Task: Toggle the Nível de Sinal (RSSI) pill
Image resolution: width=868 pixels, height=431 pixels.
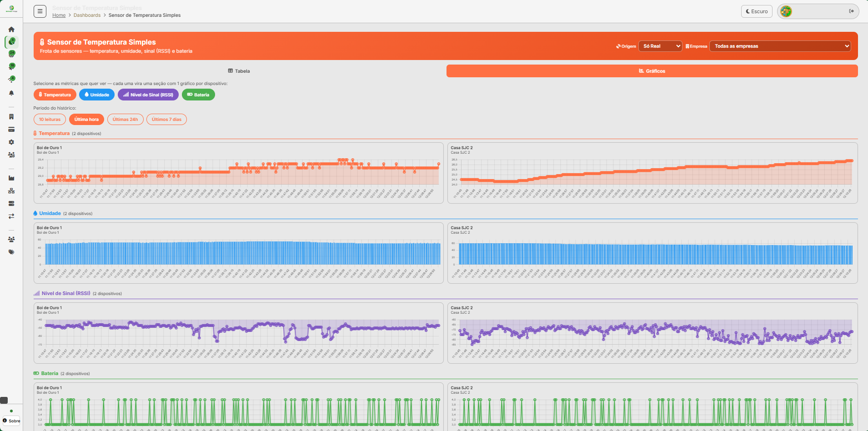Action: 148,95
